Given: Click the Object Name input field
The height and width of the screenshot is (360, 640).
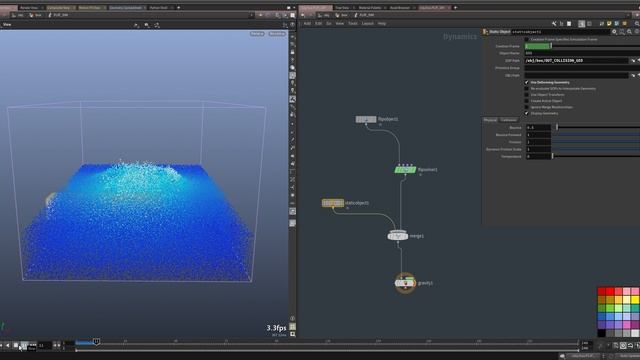Looking at the screenshot, I should pos(582,53).
